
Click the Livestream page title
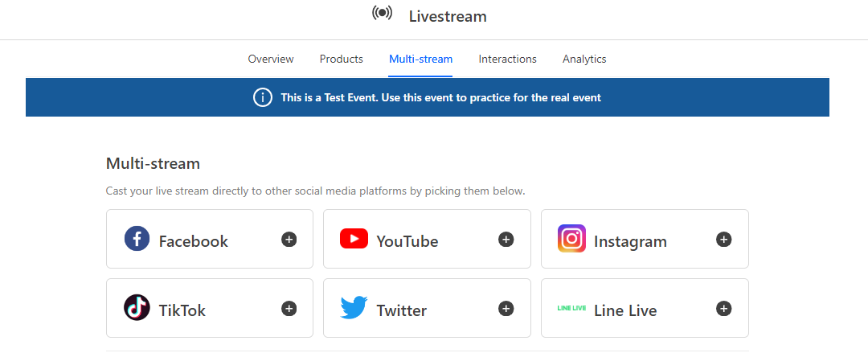pyautogui.click(x=448, y=17)
